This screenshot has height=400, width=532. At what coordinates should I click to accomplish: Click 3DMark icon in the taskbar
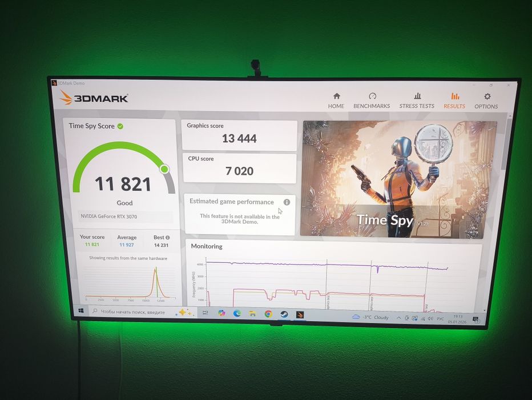click(300, 315)
